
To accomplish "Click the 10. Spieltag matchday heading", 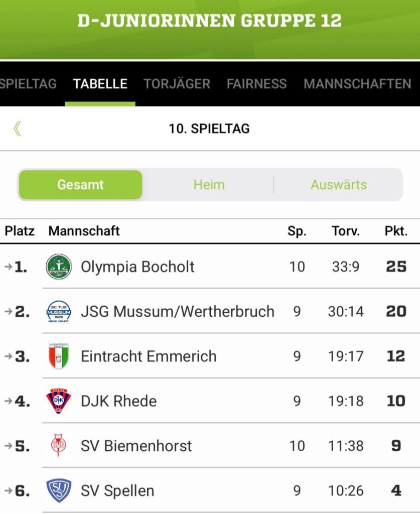I will point(209,128).
